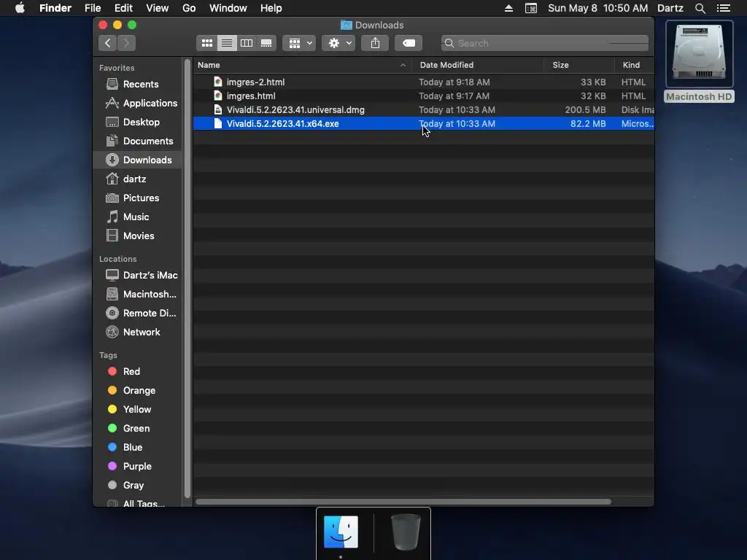Screen dimensions: 747x560
Task: Switch to column view in toolbar
Action: 247,43
